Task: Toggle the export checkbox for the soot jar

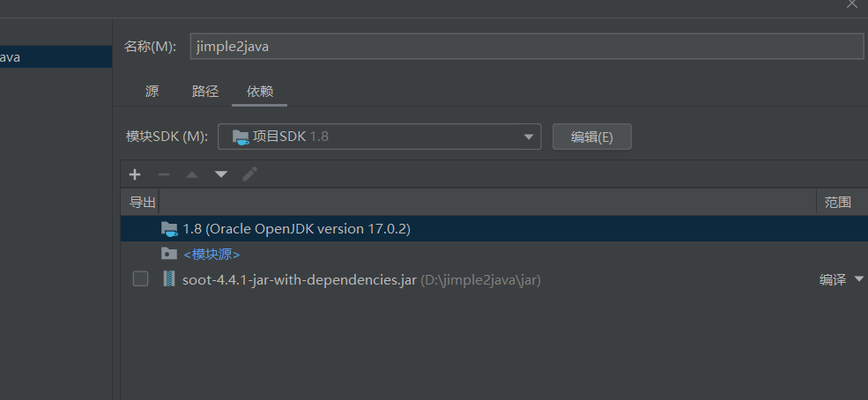Action: [x=140, y=279]
